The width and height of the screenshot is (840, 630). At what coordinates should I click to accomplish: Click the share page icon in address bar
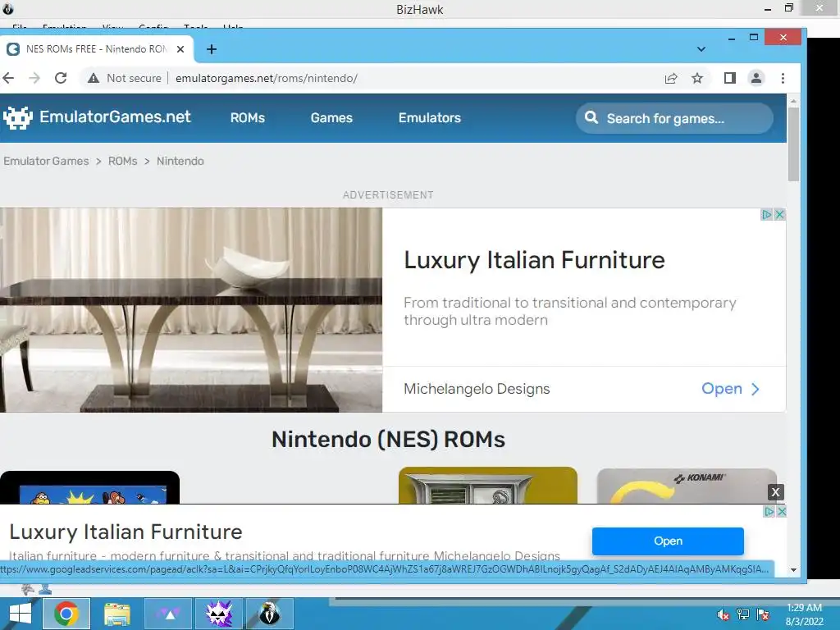pyautogui.click(x=671, y=78)
